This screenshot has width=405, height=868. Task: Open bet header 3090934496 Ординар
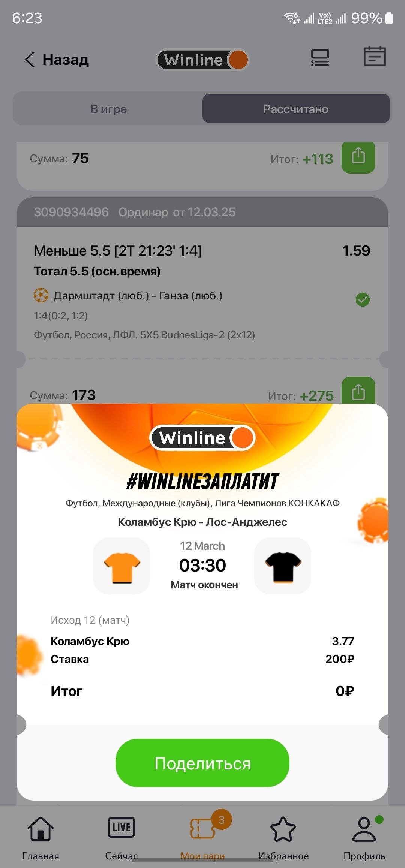point(202,212)
